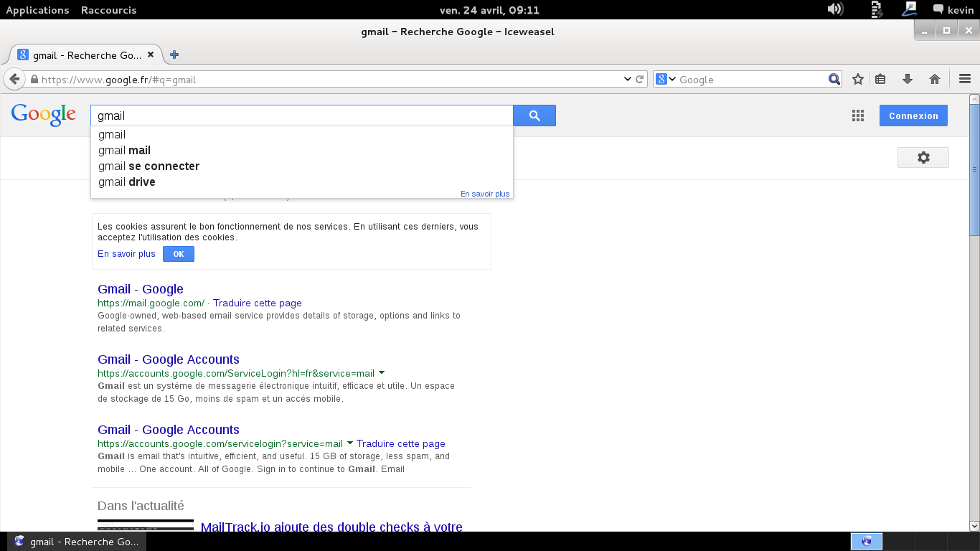Open MailTrack.io news headline
Viewport: 980px width, 551px height.
(x=331, y=527)
